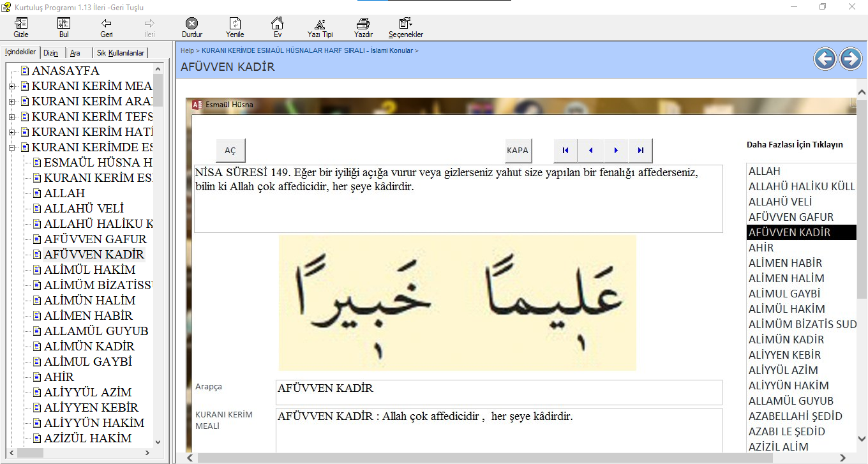
Task: Select ALİYYÜL AZİM in right list
Action: (783, 370)
